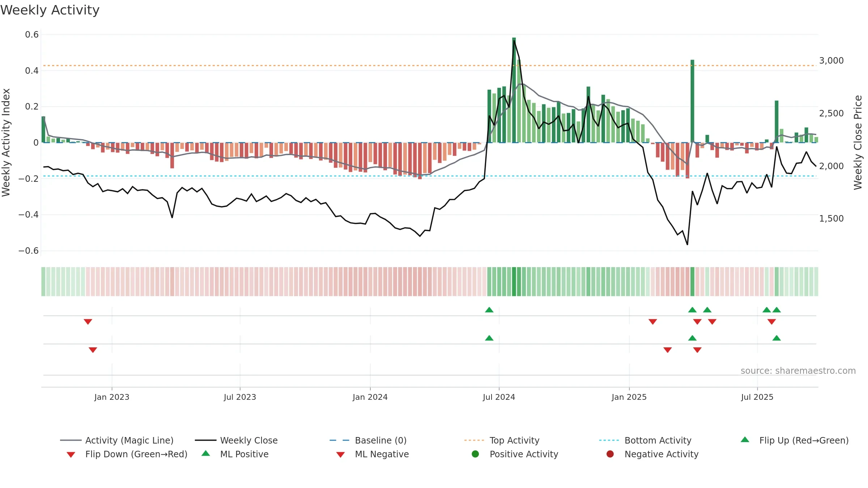The height and width of the screenshot is (488, 868).
Task: Click the ML positive marker near Jul 2024
Action: [489, 338]
